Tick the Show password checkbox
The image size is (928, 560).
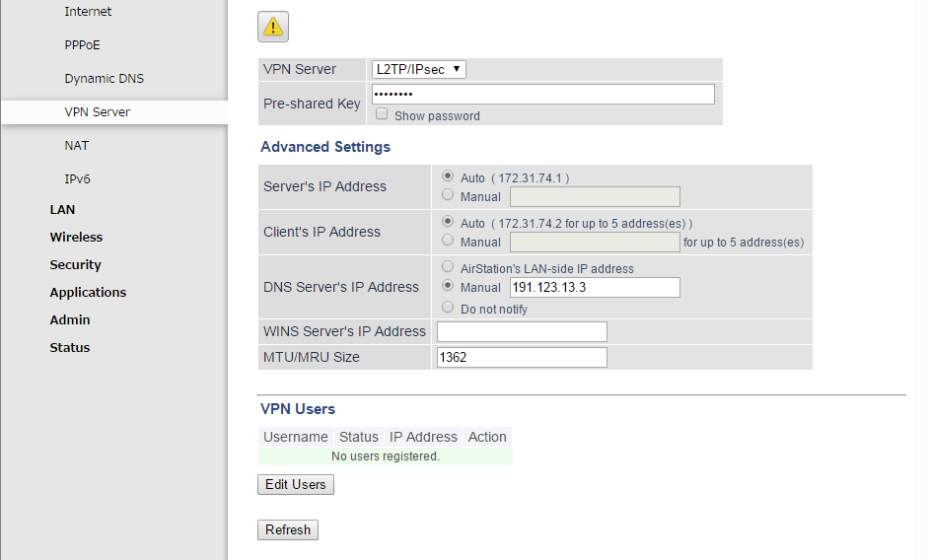[382, 113]
